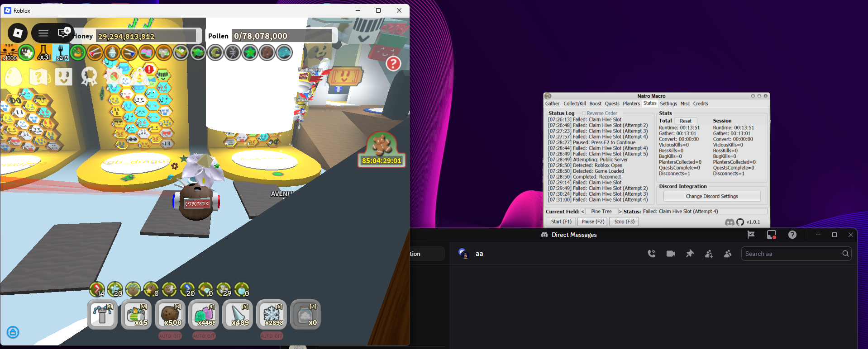The height and width of the screenshot is (349, 868).
Task: Use the stinger in hotbar slot 5
Action: tap(238, 314)
